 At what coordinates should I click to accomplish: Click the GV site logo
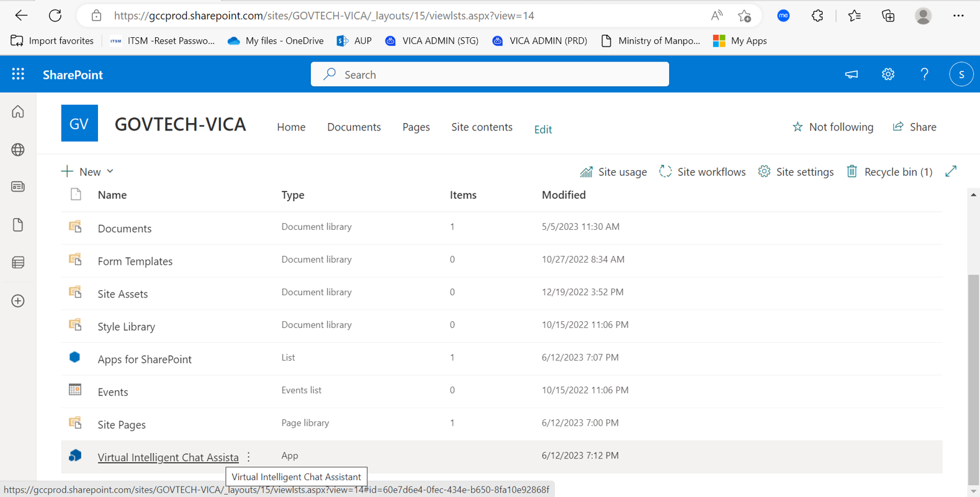(x=79, y=123)
